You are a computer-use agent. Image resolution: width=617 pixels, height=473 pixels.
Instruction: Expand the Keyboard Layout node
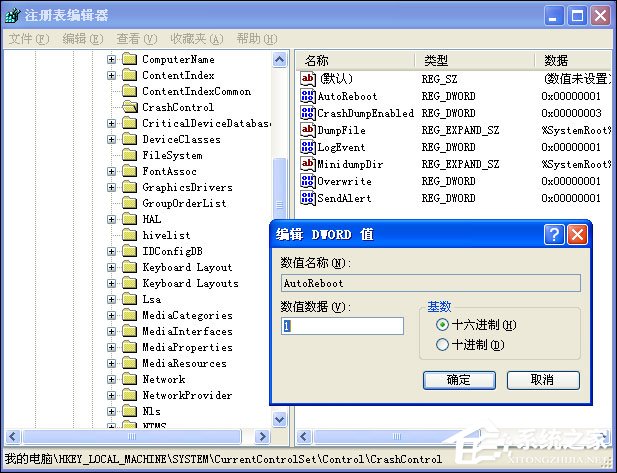point(112,268)
